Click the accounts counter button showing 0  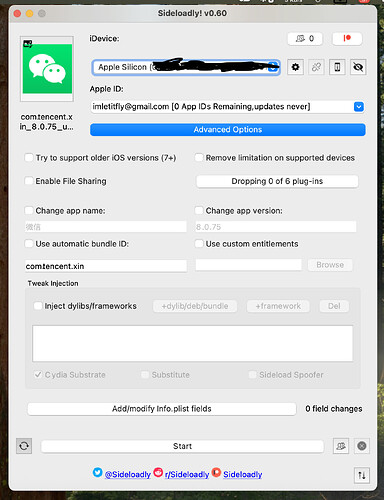pyautogui.click(x=305, y=39)
